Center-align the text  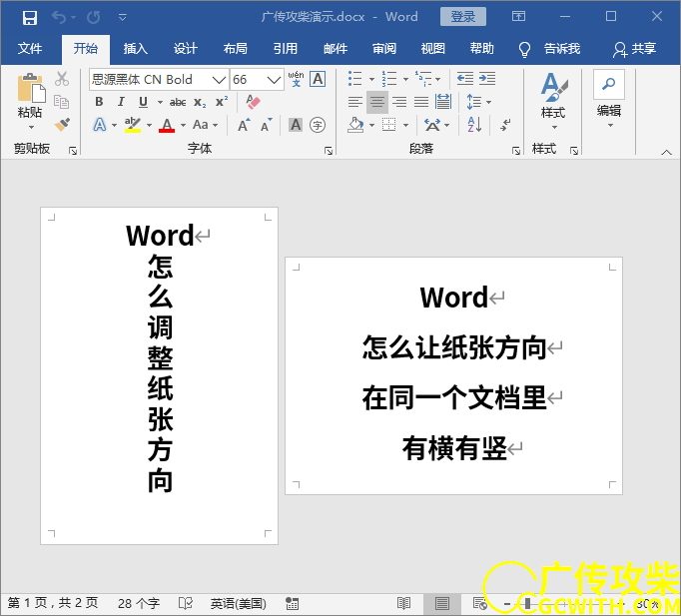(x=377, y=102)
